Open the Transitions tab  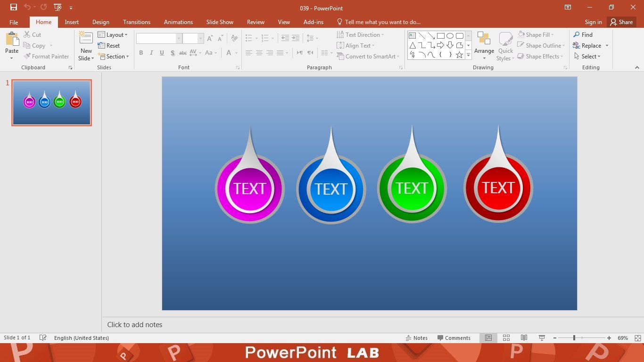[137, 22]
